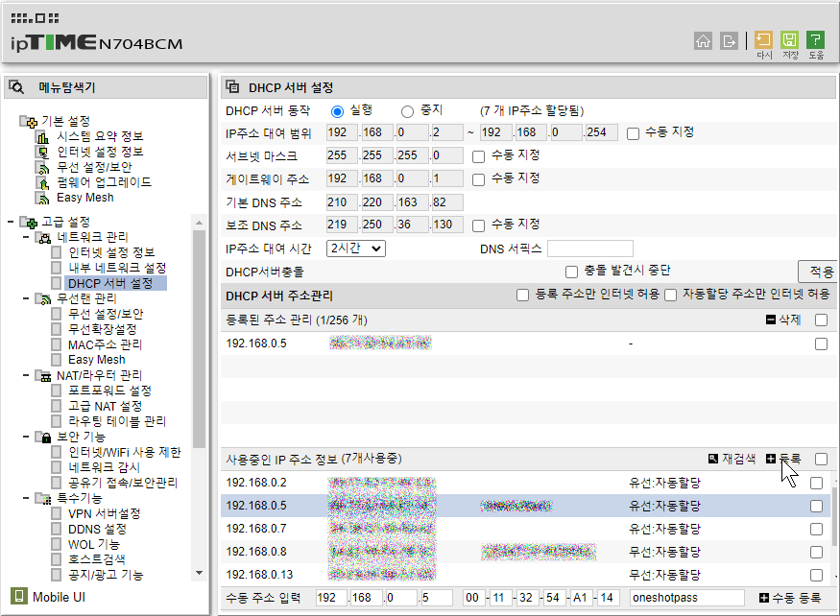Click the 기본 설정 folder icon
The width and height of the screenshot is (840, 616).
[28, 121]
